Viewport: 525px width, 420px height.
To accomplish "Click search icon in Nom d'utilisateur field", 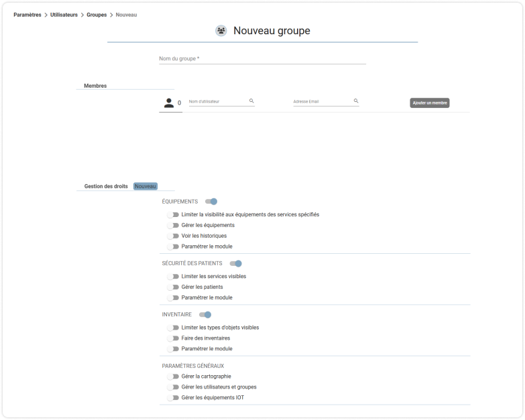I will click(x=251, y=100).
